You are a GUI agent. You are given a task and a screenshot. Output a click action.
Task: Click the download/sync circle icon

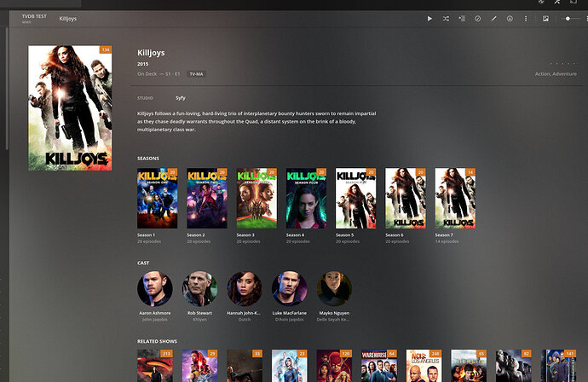tap(510, 19)
